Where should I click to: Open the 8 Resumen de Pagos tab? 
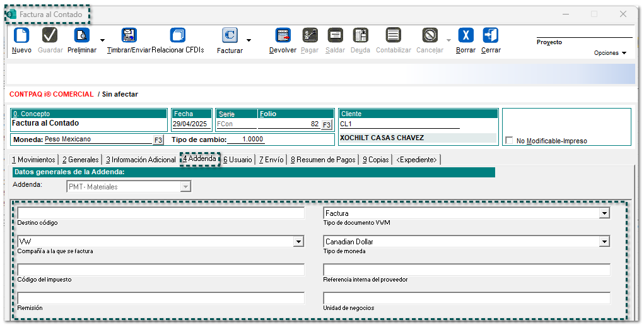point(323,160)
